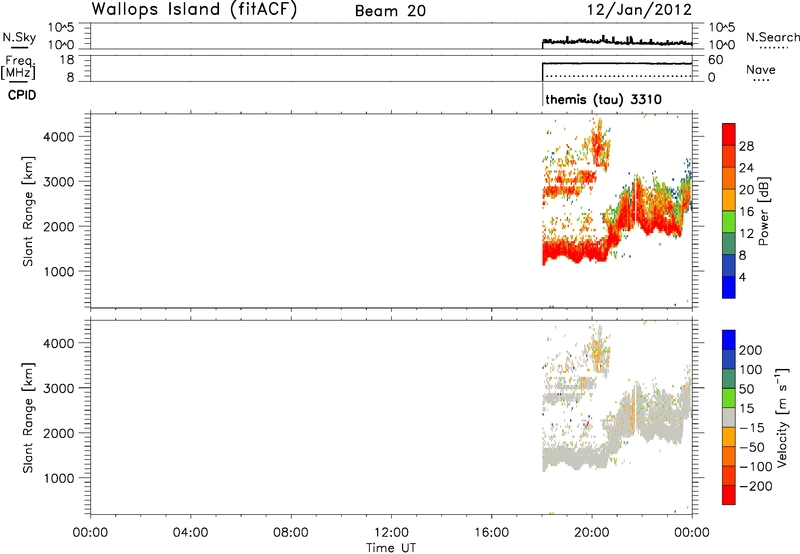Click the 'themis (tau) 3310' text
800x554 pixels.
(x=604, y=99)
